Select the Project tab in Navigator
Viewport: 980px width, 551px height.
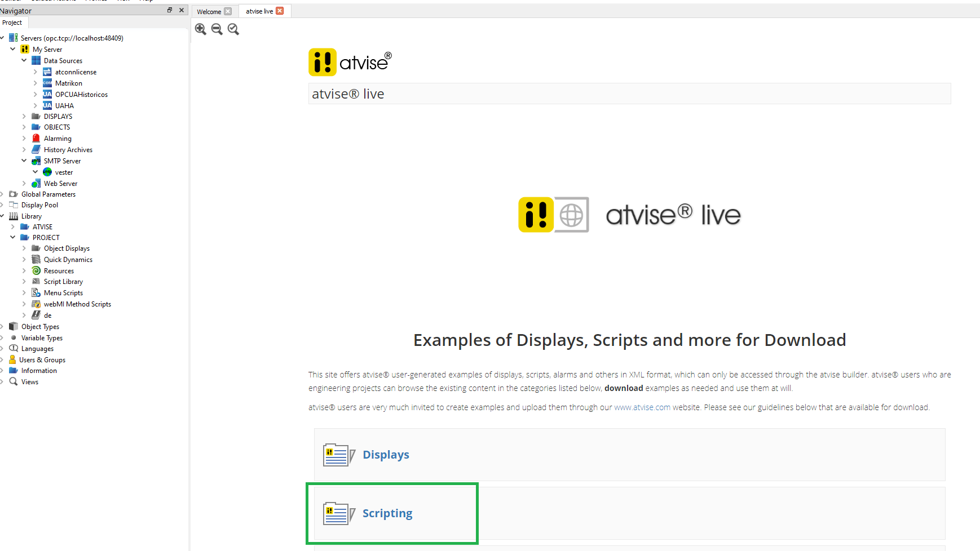(x=12, y=23)
